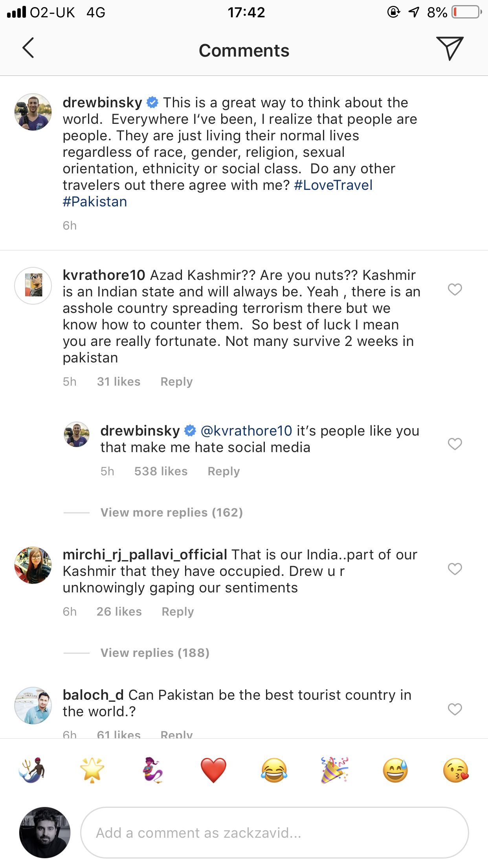Reply to kvrathore10's comment

(x=176, y=382)
